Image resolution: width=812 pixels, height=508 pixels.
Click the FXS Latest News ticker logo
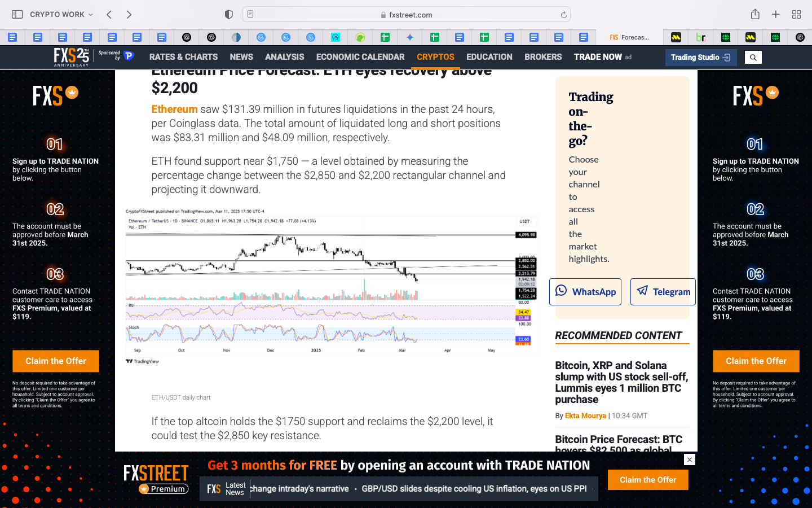(214, 489)
